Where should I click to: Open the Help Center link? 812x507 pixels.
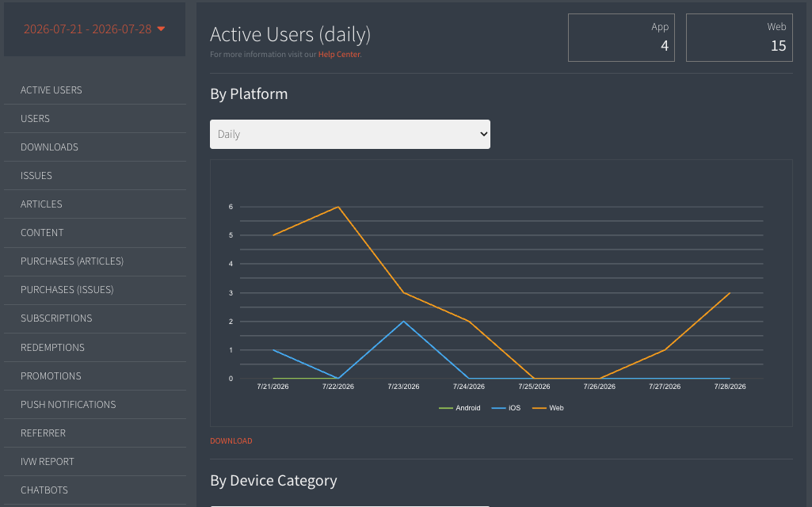pos(339,55)
